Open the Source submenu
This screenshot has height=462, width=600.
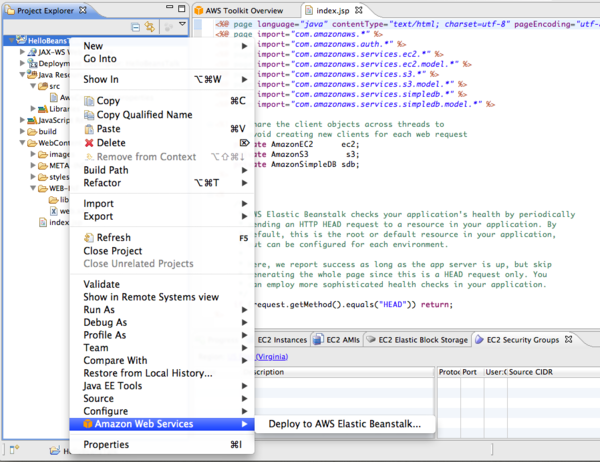click(162, 398)
